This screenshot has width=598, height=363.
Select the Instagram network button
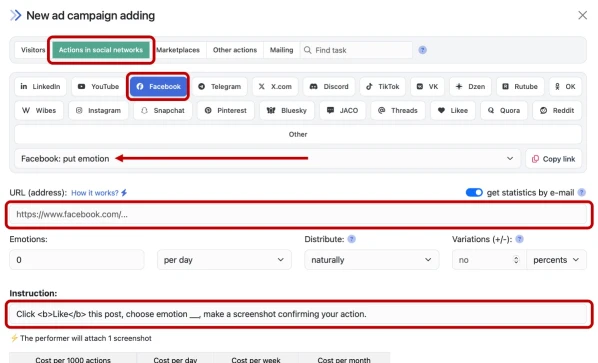click(98, 111)
